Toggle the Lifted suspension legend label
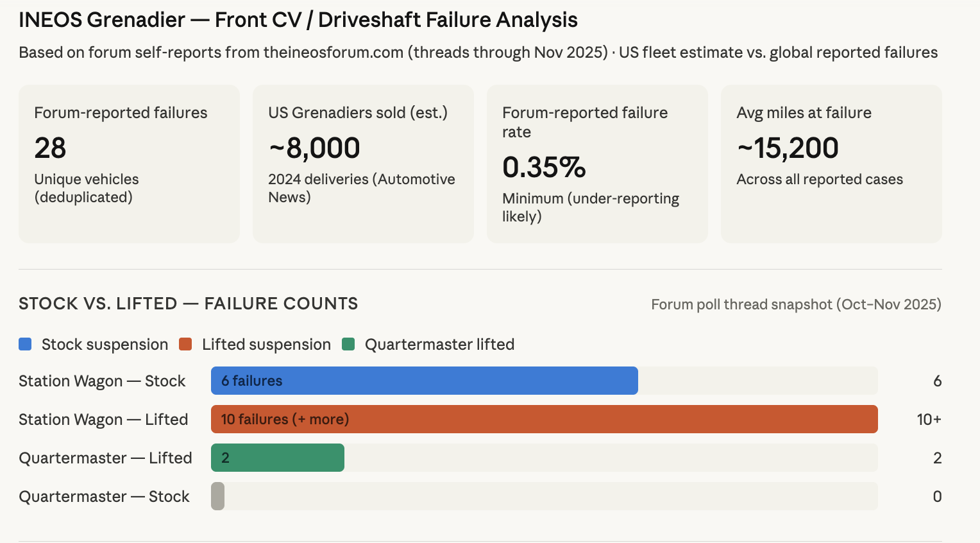This screenshot has width=980, height=543. coord(266,345)
